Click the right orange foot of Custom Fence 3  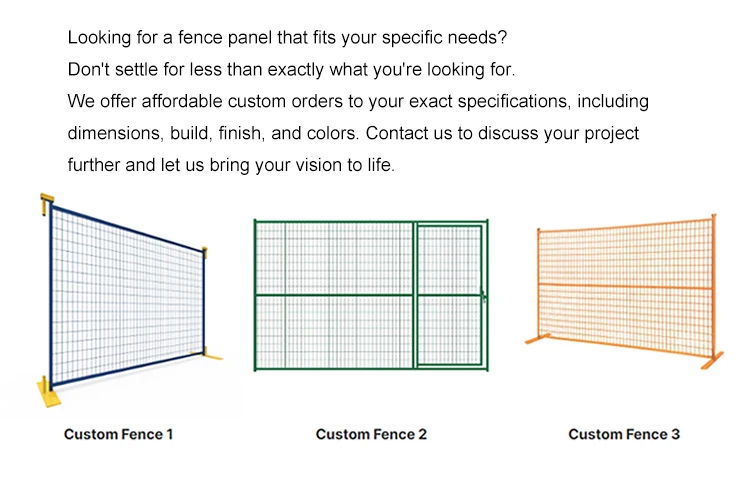coord(711,360)
